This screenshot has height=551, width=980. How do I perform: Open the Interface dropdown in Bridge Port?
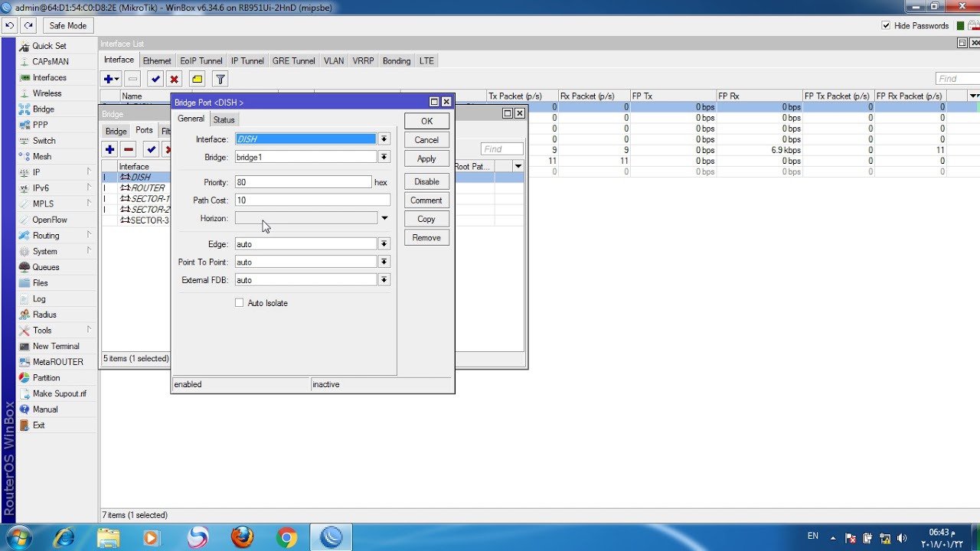coord(384,139)
